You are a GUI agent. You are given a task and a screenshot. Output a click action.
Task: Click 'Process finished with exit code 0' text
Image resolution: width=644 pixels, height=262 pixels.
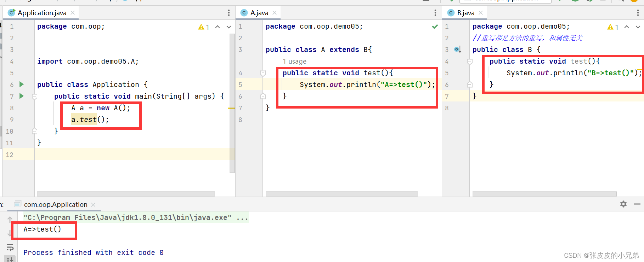click(x=94, y=252)
